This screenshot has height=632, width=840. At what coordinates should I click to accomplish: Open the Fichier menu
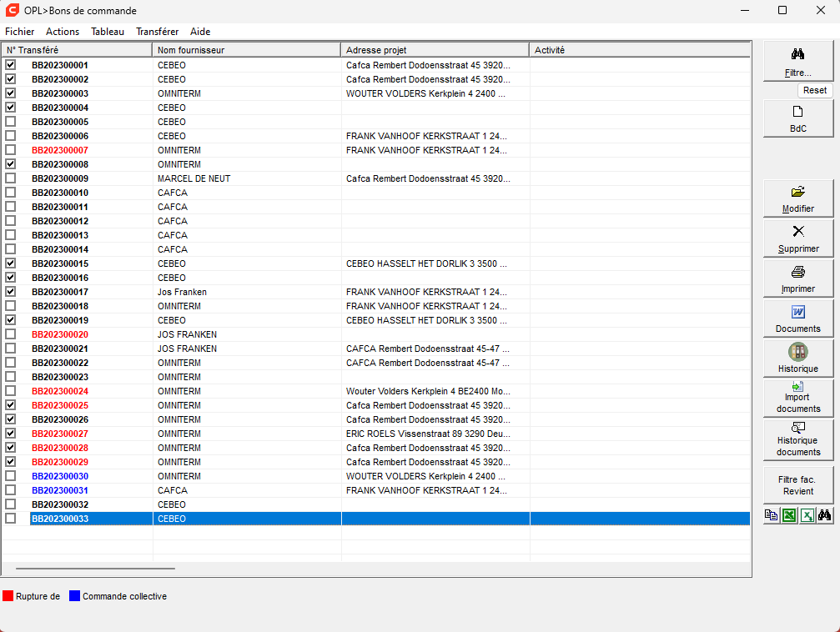tap(20, 32)
